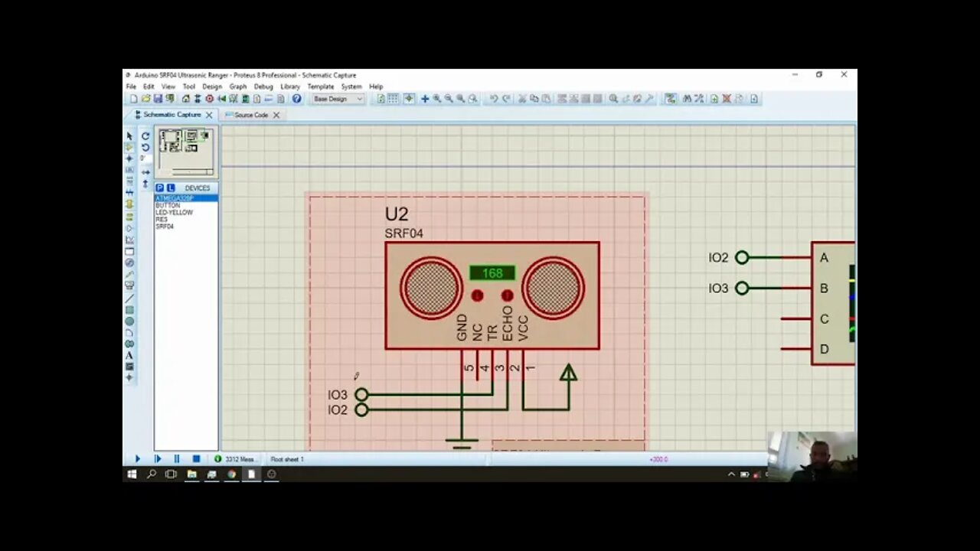
Task: Click the Y-Mirror vertical flip icon
Action: (145, 184)
